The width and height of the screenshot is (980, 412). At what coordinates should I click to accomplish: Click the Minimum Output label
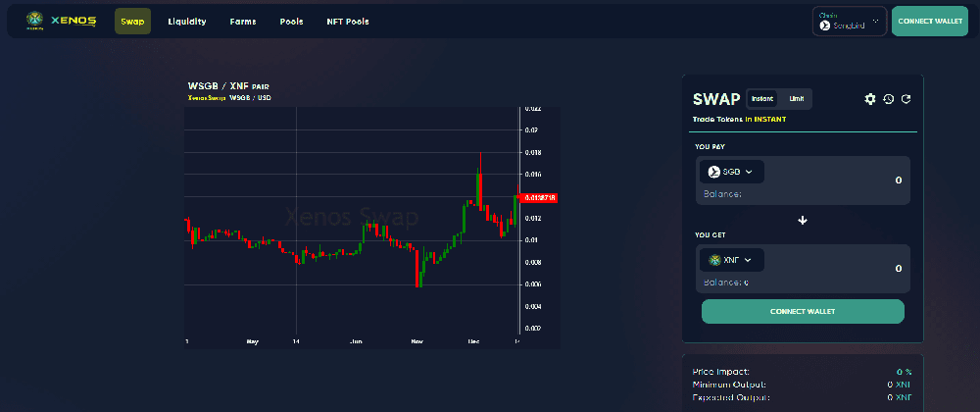(729, 385)
